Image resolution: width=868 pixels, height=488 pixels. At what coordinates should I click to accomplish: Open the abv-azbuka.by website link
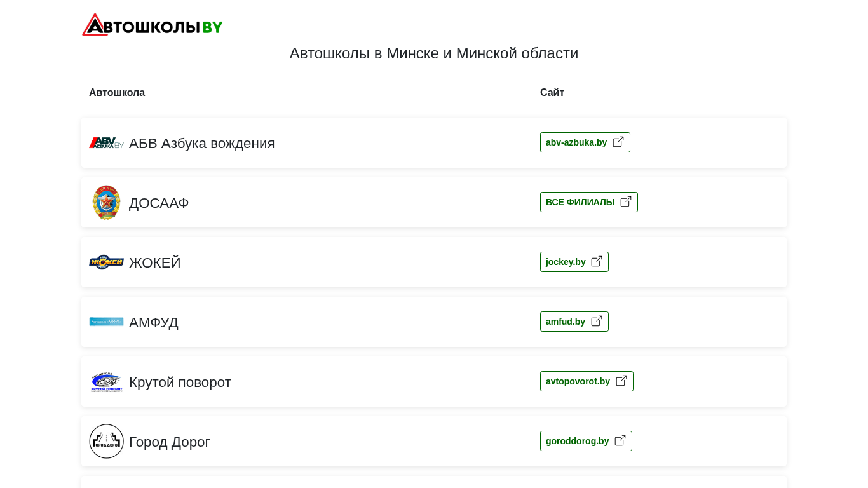(576, 142)
